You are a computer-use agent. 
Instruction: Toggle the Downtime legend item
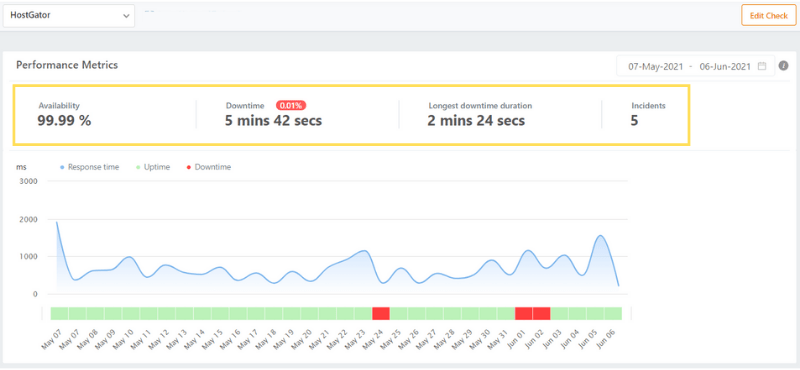tap(208, 167)
